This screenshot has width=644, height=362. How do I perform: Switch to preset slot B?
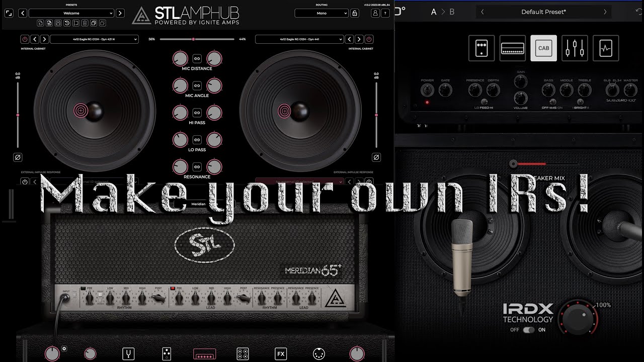452,12
